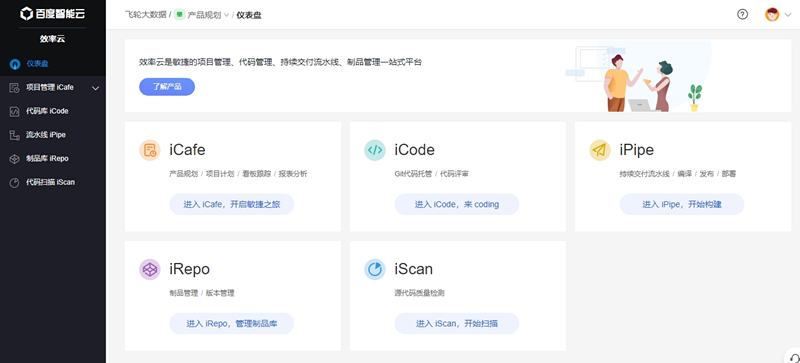Viewport: 800px width, 363px height.
Task: Click the iPipe card heading
Action: [x=636, y=150]
